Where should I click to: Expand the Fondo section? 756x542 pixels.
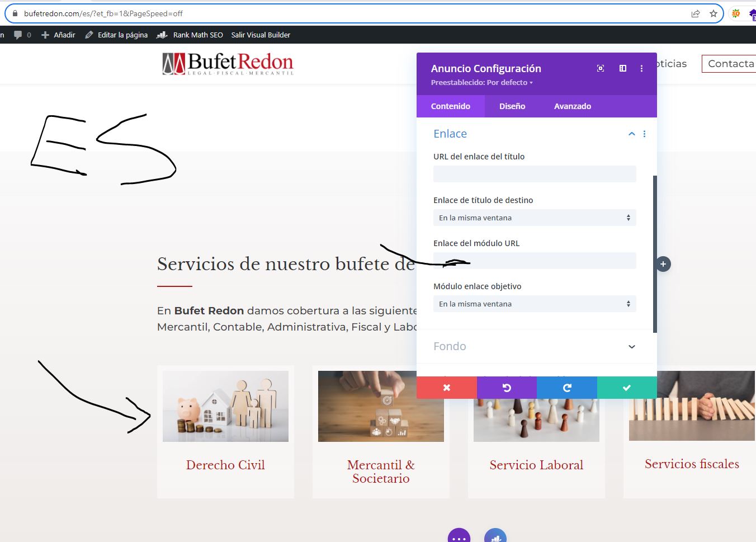coord(632,347)
